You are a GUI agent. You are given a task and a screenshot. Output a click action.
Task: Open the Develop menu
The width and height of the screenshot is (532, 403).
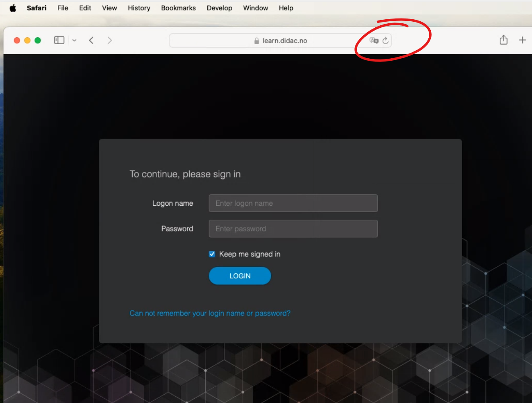click(x=219, y=8)
